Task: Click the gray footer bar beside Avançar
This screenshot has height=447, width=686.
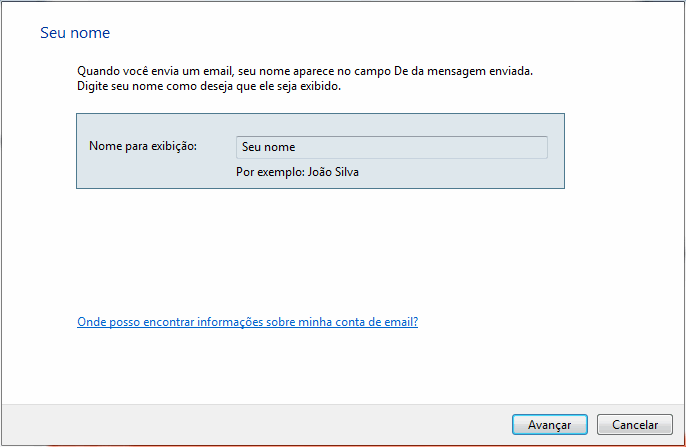Action: click(x=250, y=424)
